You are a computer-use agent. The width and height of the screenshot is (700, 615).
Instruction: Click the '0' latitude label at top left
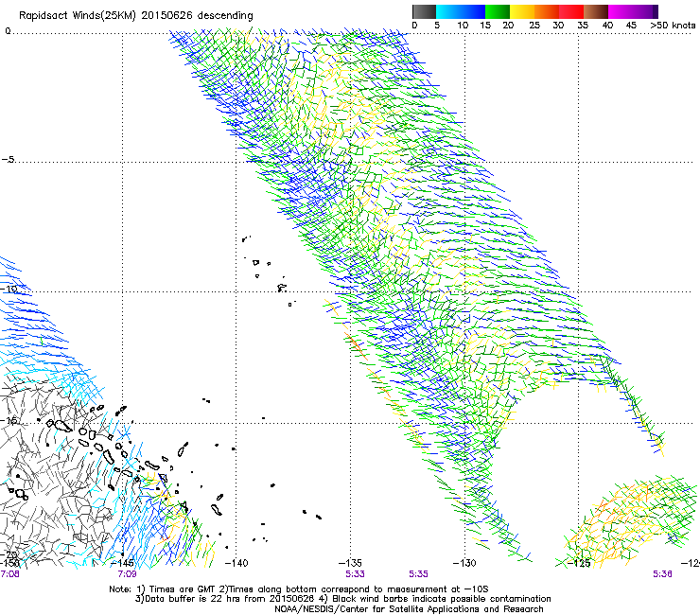(x=8, y=31)
